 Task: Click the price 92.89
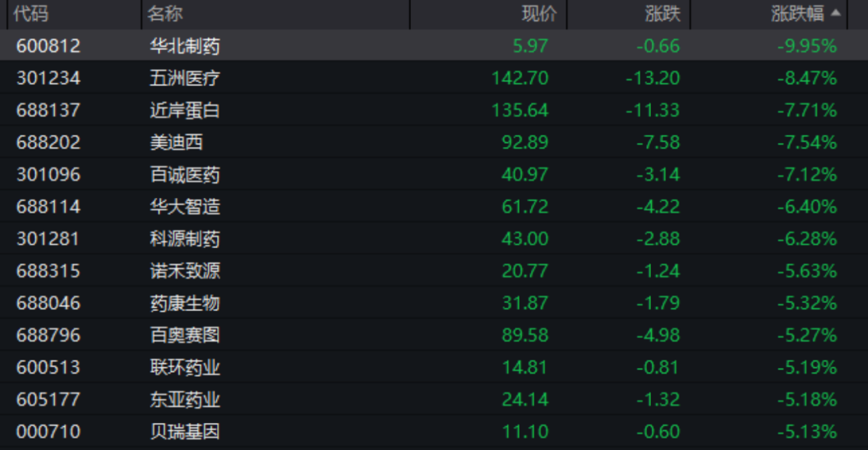pos(524,142)
